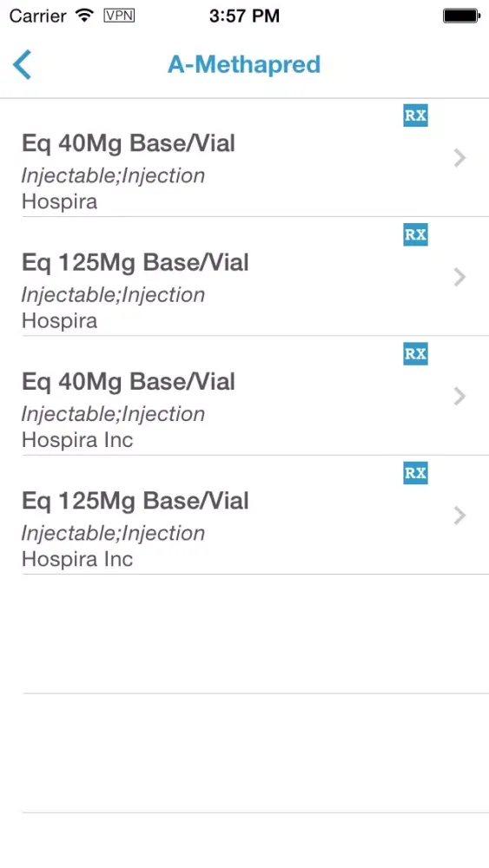The image size is (489, 868).
Task: Select Eq 125Mg Base/Vial by Hospira Inc
Action: tap(244, 516)
